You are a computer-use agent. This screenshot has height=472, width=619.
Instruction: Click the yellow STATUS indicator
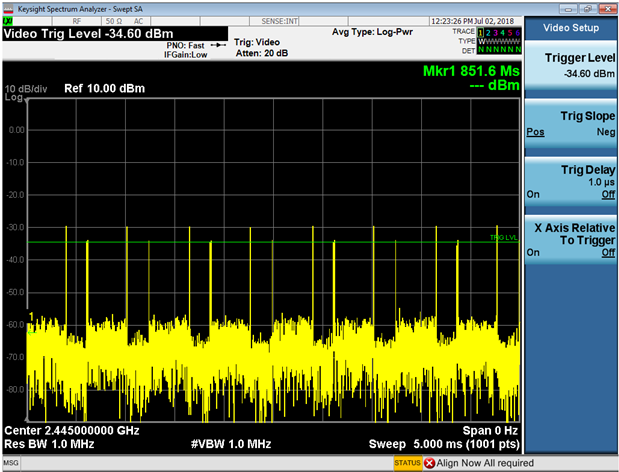pos(408,463)
